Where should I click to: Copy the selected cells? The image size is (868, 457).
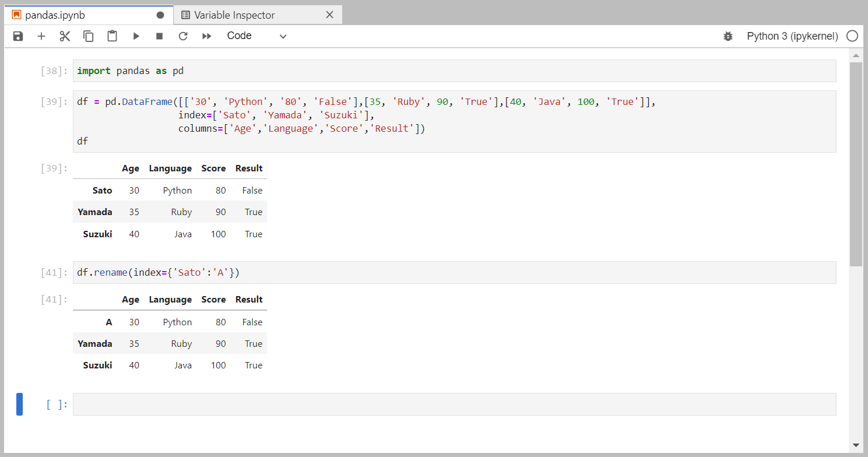click(88, 36)
